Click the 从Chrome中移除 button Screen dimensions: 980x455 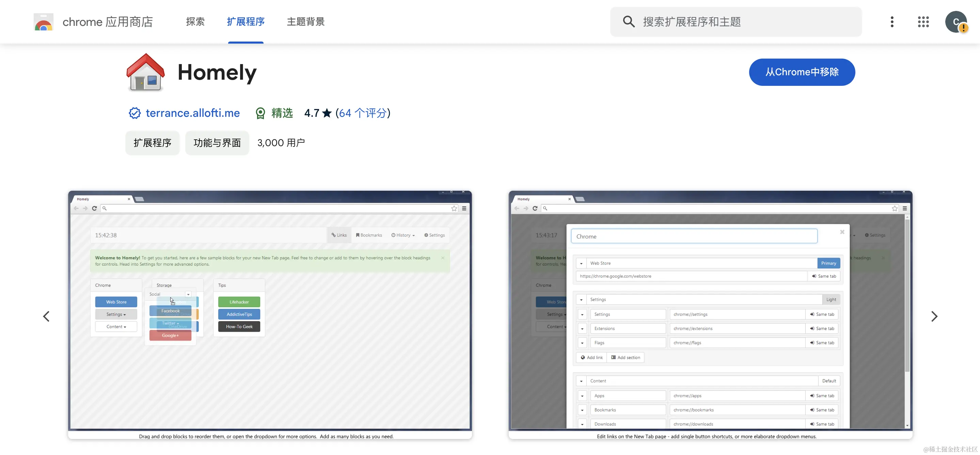point(802,72)
